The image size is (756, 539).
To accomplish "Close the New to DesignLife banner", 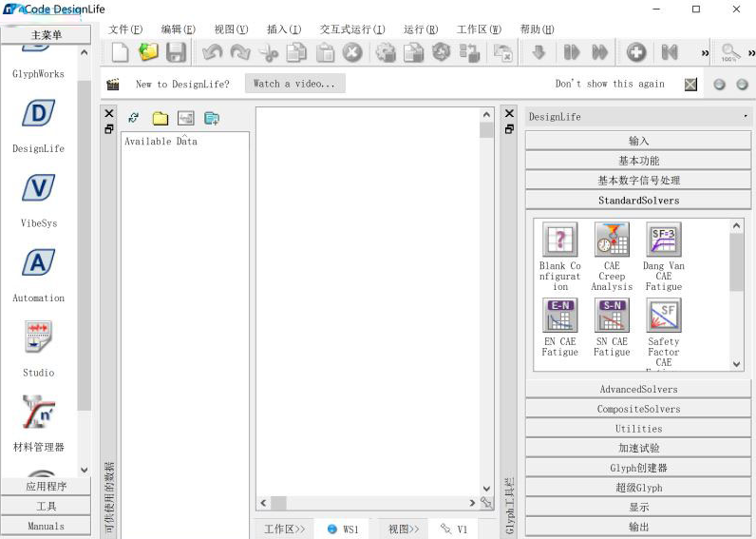I will point(690,85).
